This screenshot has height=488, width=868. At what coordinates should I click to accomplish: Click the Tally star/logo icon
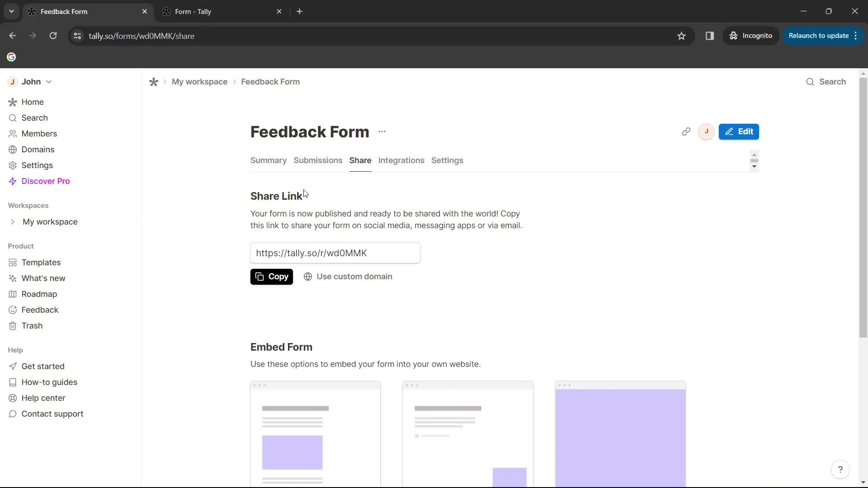[x=153, y=82]
